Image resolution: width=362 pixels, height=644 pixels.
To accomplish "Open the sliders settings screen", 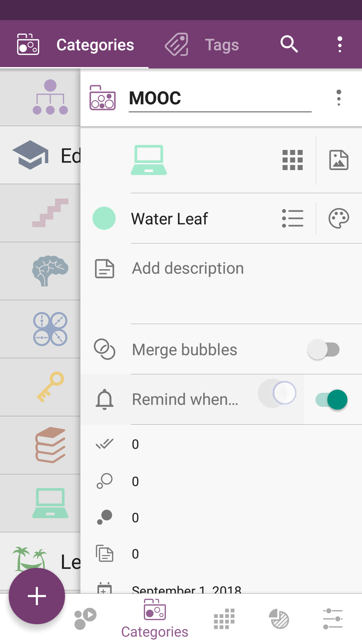I will [333, 619].
